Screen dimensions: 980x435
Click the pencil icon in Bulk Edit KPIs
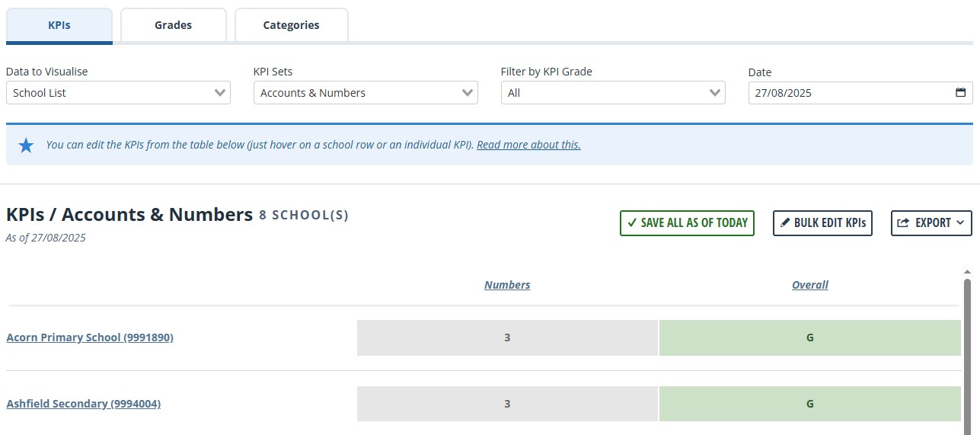785,223
